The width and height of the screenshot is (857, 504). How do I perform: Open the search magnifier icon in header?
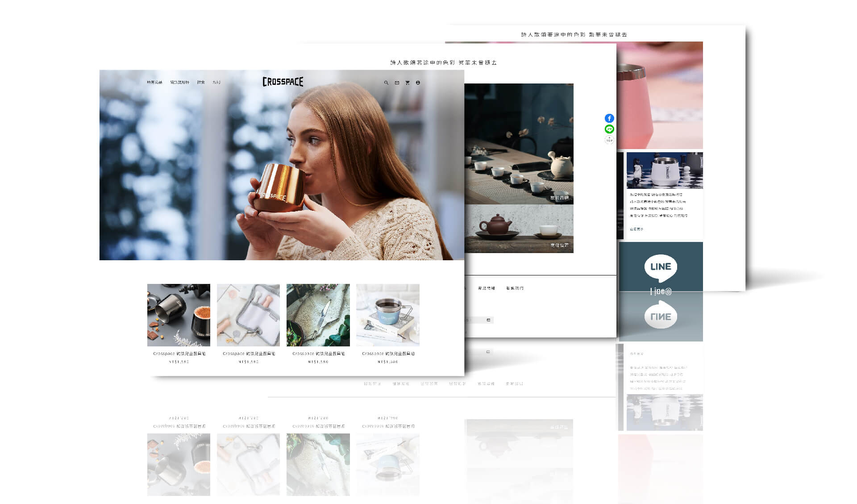point(386,83)
